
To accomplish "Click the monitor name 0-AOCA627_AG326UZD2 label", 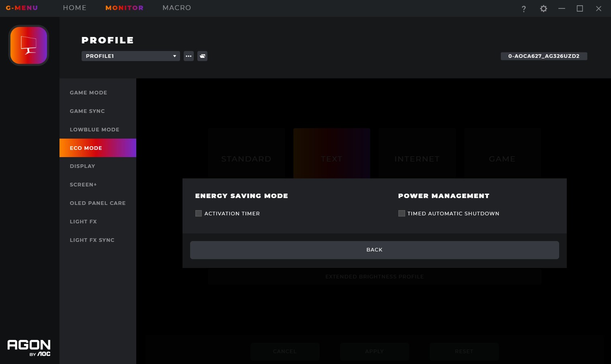I will pyautogui.click(x=544, y=56).
